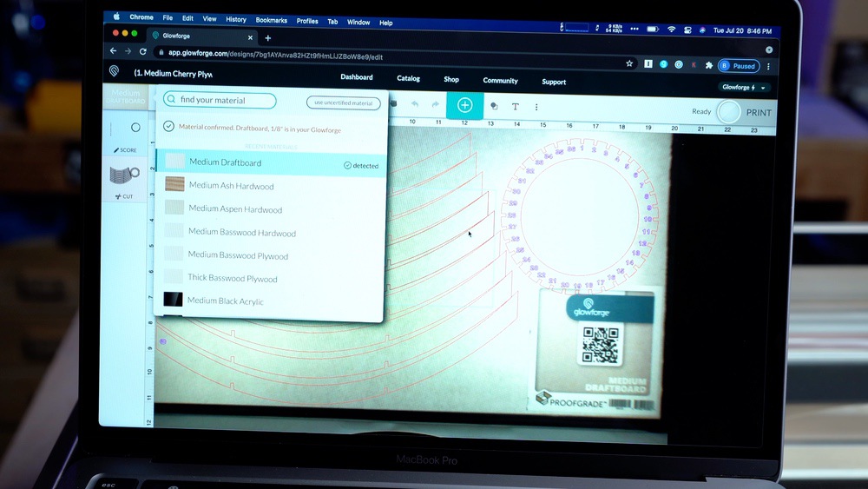
Task: Click the 'detected' check label
Action: (361, 166)
